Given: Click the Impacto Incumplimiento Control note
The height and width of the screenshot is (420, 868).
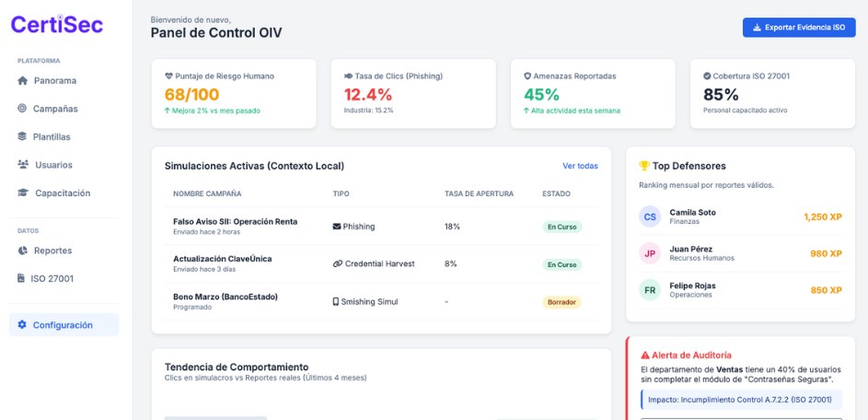Looking at the screenshot, I should [x=740, y=400].
